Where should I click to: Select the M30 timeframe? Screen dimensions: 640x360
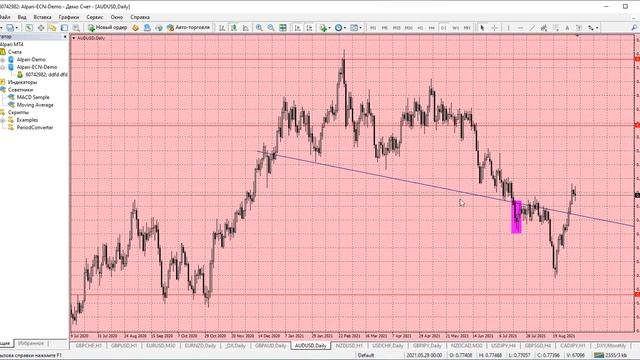click(408, 28)
